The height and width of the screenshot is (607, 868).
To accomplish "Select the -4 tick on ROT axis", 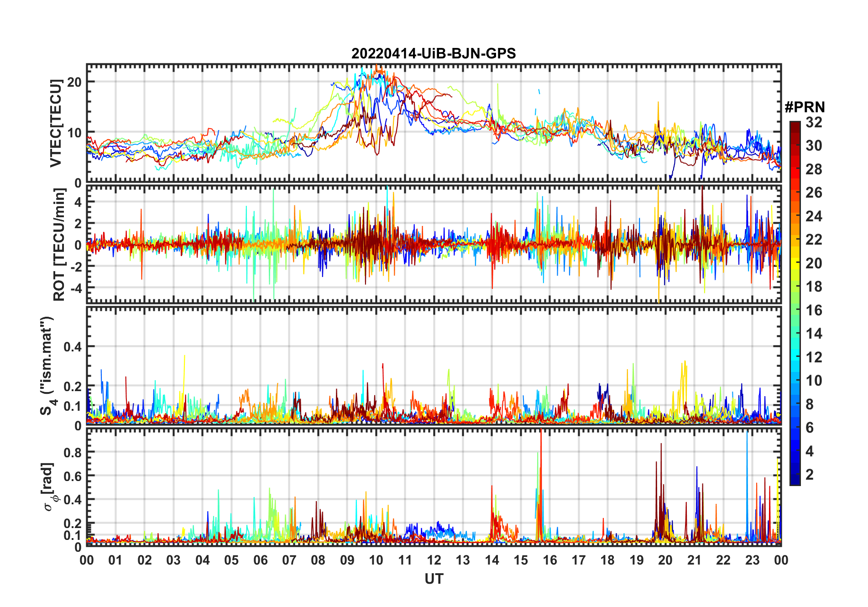I will pos(76,288).
